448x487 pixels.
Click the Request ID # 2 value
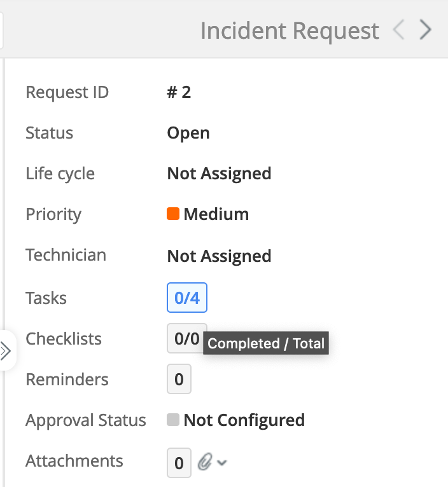(x=179, y=92)
